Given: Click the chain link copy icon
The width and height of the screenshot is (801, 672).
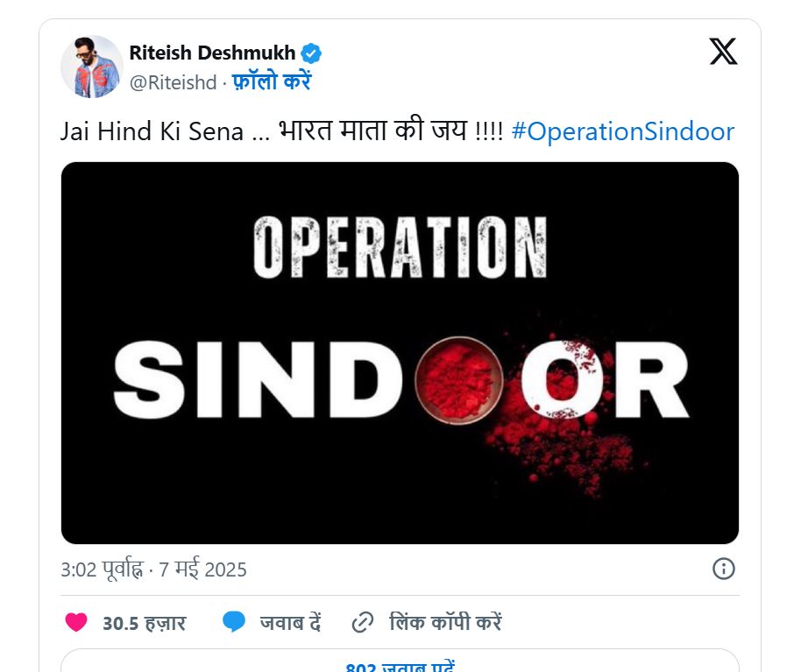Looking at the screenshot, I should coord(363,622).
